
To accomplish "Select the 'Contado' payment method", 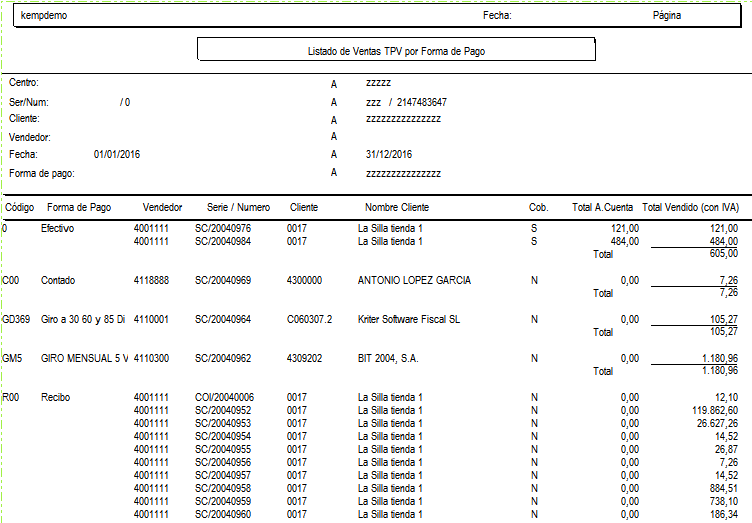I will click(58, 280).
